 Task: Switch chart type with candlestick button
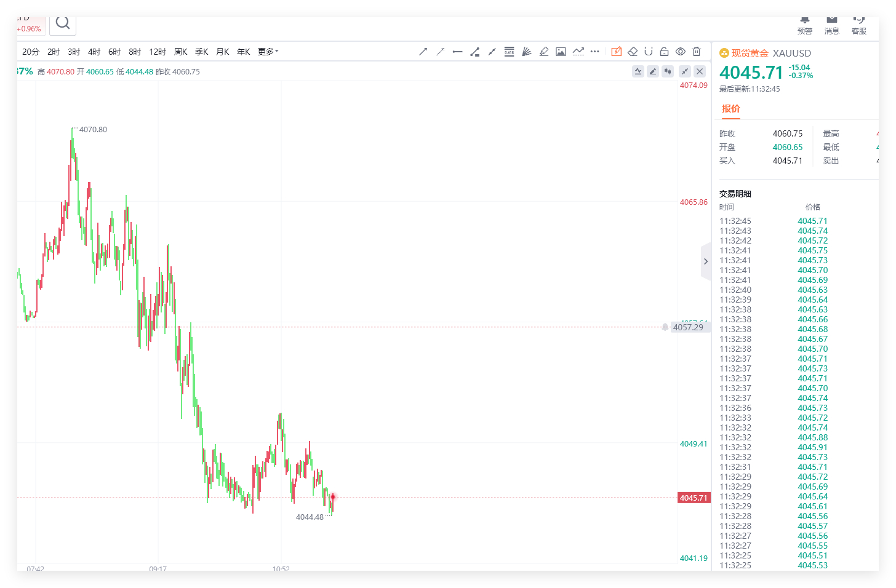pos(668,71)
